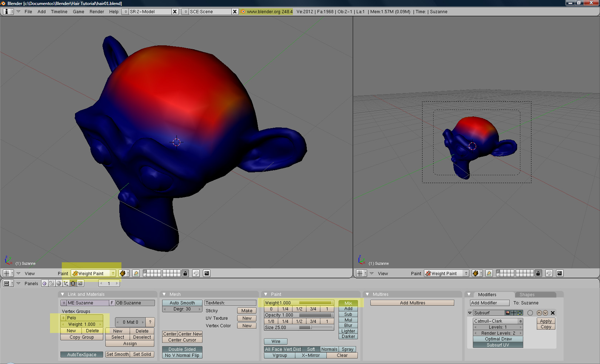600x364 pixels.
Task: Open the Add menu
Action: (41, 11)
